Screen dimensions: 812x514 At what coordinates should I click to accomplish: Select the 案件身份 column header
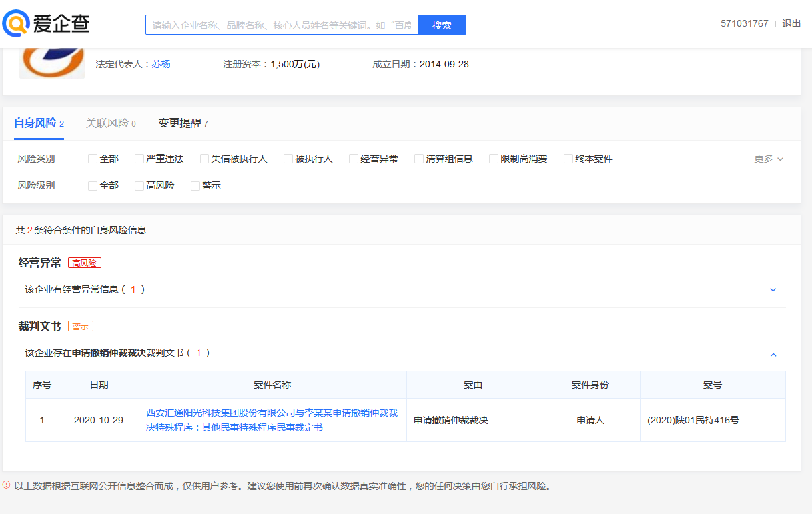590,385
